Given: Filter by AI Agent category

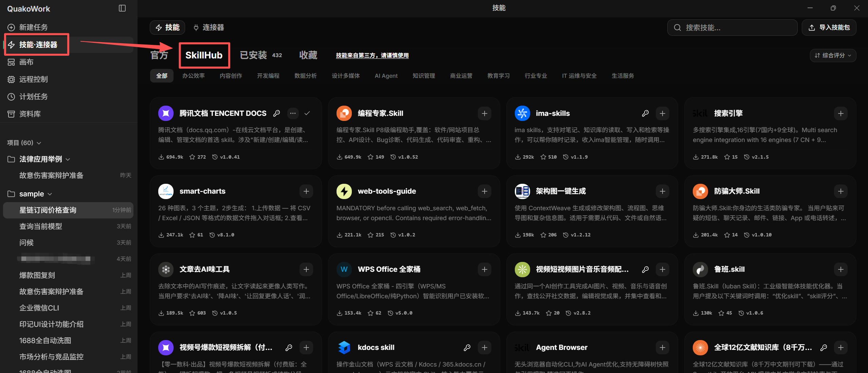Looking at the screenshot, I should 386,76.
